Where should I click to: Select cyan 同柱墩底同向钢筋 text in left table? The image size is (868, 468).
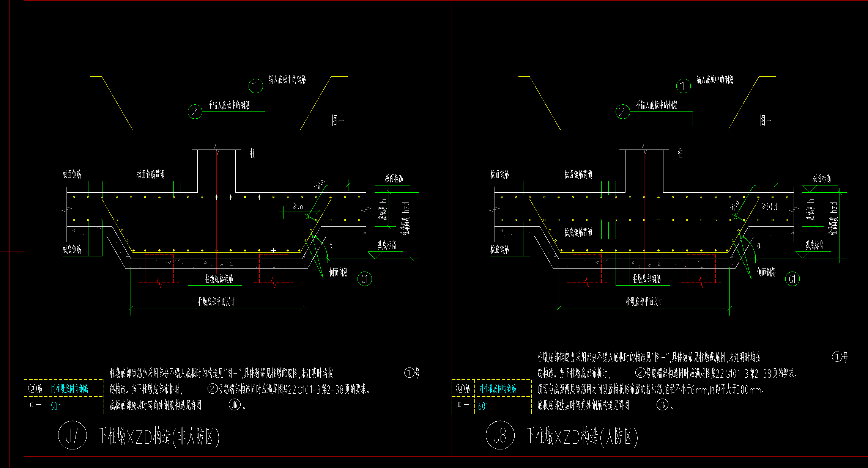pyautogui.click(x=70, y=389)
